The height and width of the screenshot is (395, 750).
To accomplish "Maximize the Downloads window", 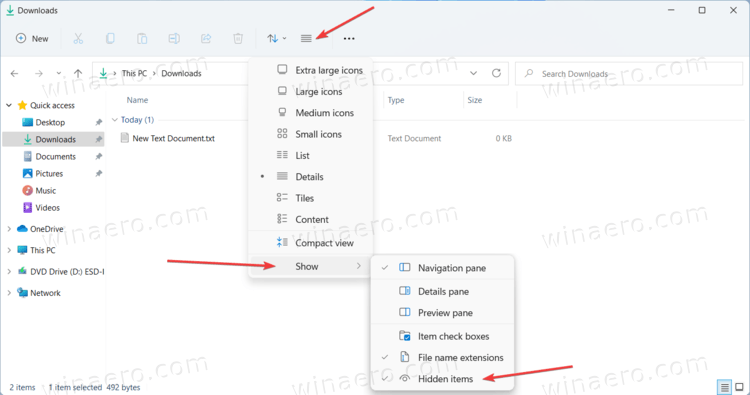I will [x=702, y=11].
